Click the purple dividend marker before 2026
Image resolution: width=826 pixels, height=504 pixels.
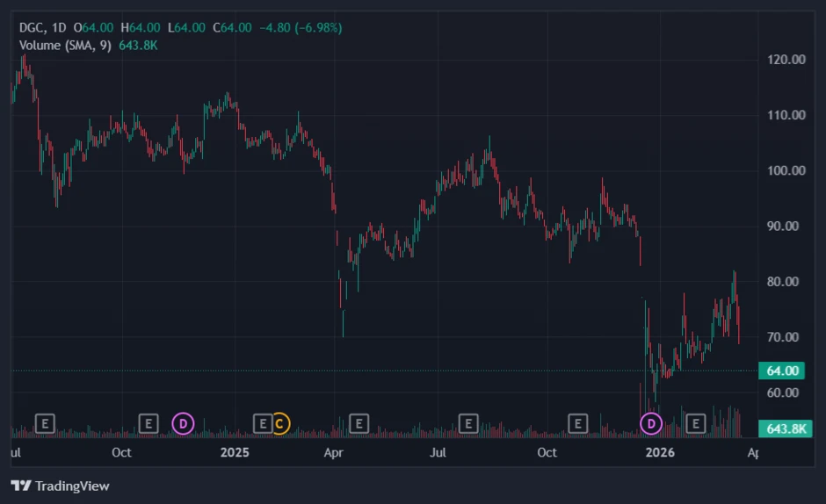click(651, 423)
